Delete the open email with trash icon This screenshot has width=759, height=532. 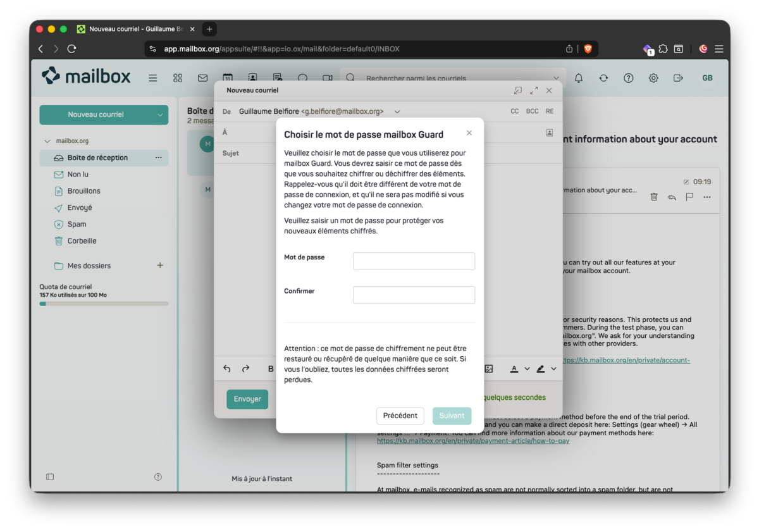tap(654, 197)
